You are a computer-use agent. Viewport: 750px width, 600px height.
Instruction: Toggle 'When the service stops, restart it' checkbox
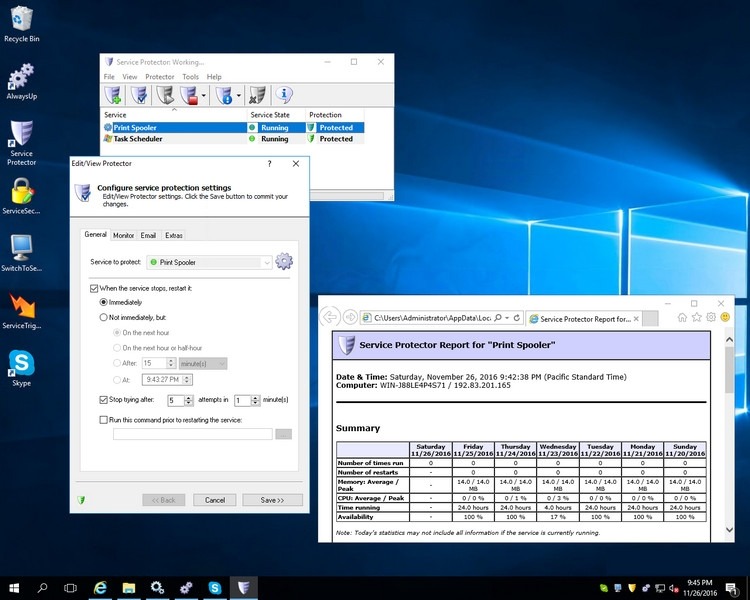coord(94,288)
